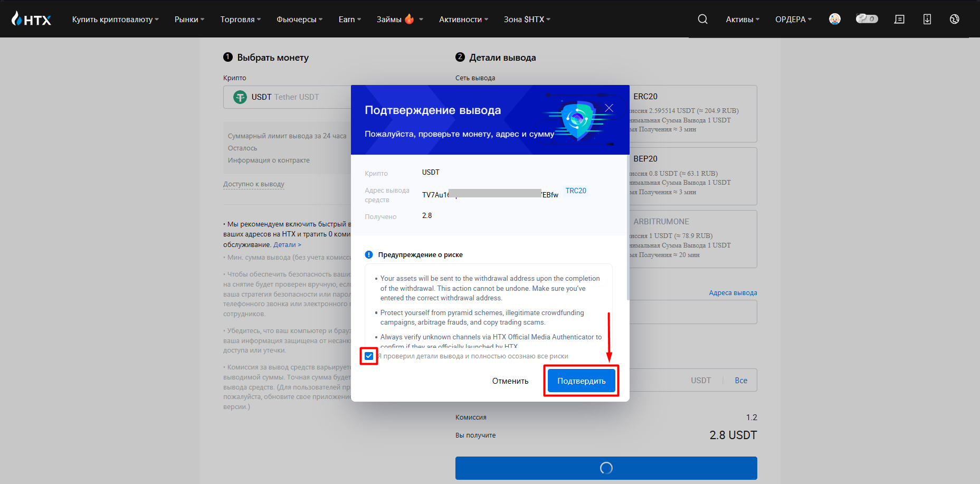Click the Подтвердить button

582,381
